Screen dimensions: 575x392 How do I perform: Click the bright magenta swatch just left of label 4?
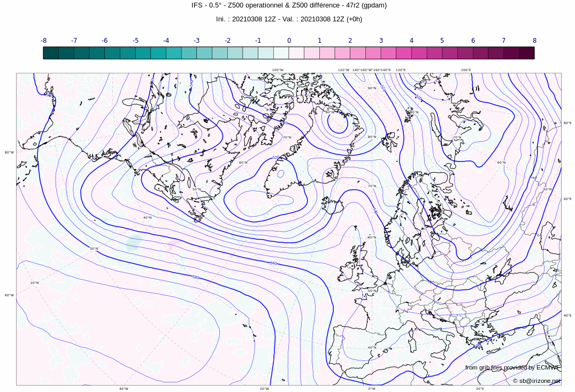pyautogui.click(x=404, y=53)
